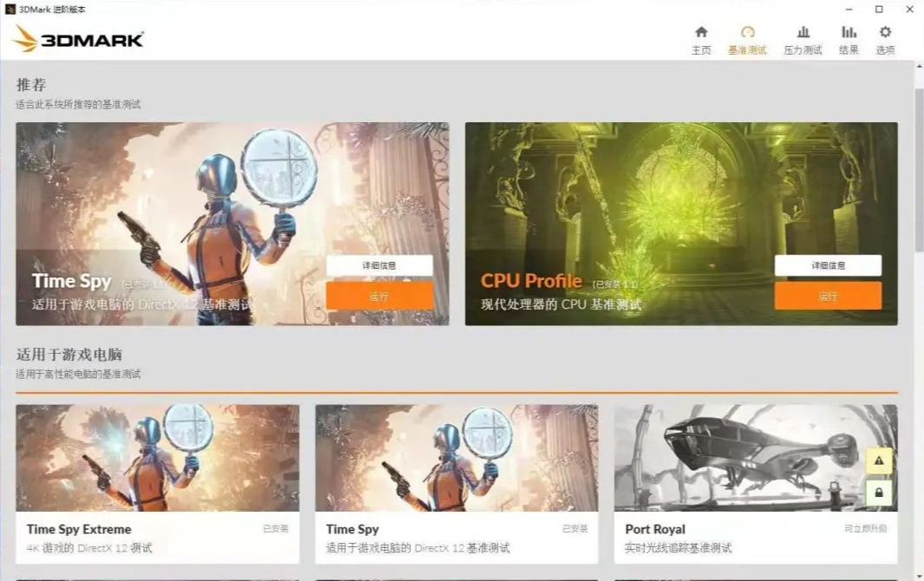This screenshot has width=924, height=581.
Task: Minimize the 3DMark window
Action: [849, 10]
